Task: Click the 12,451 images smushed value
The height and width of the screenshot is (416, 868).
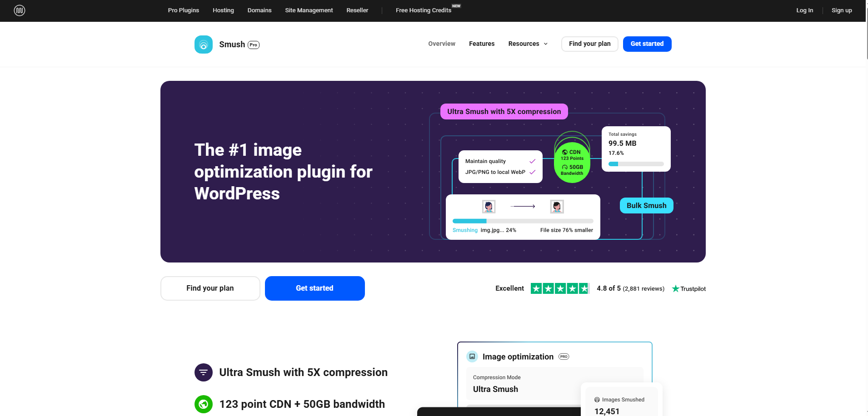Action: click(607, 411)
